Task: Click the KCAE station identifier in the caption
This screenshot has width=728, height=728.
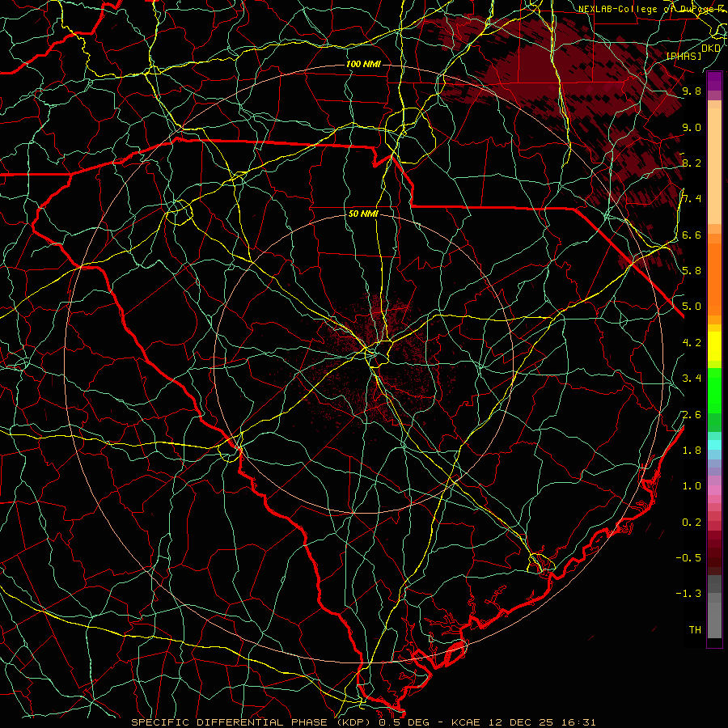Action: coord(467,722)
